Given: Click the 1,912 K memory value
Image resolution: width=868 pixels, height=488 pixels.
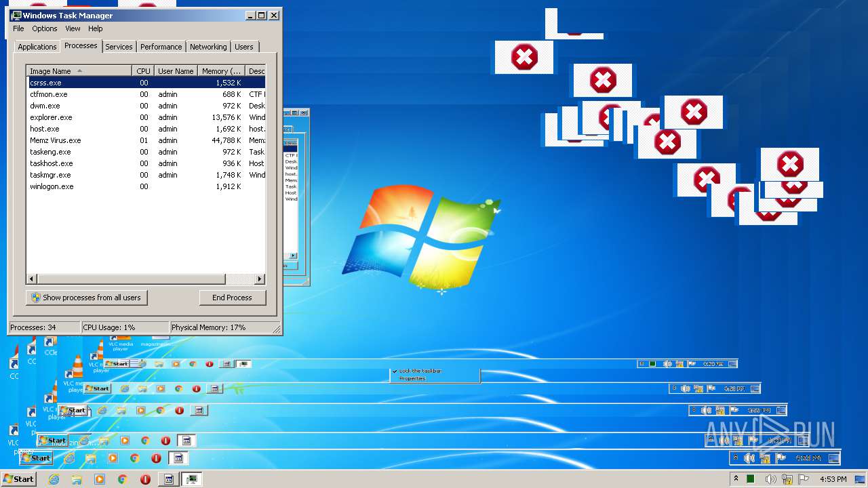Looking at the screenshot, I should pos(229,186).
